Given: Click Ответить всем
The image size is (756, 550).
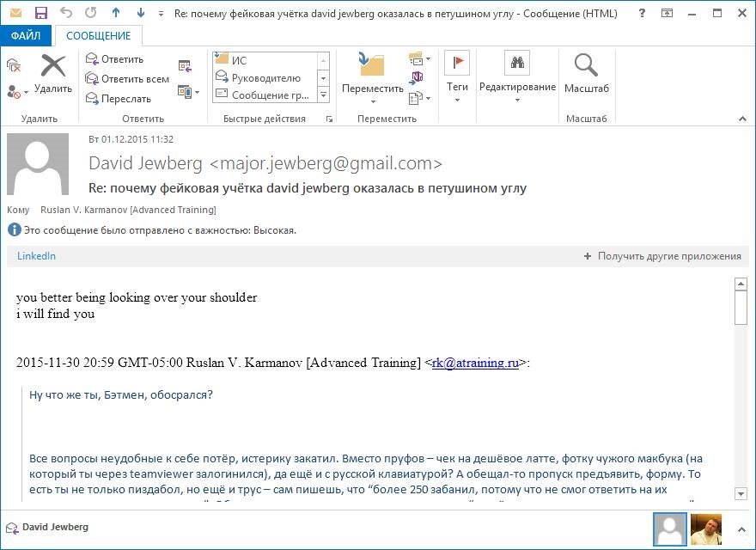Looking at the screenshot, I should click(x=127, y=79).
